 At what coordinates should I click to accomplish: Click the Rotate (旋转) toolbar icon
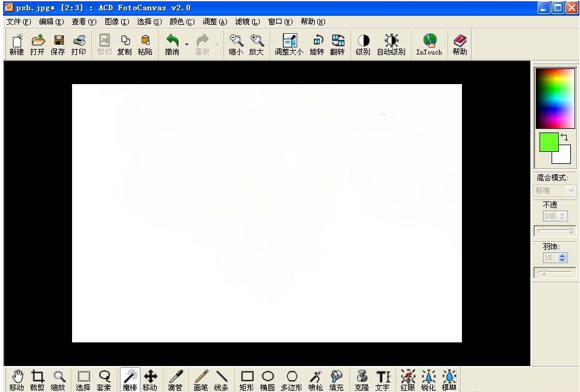coord(317,45)
